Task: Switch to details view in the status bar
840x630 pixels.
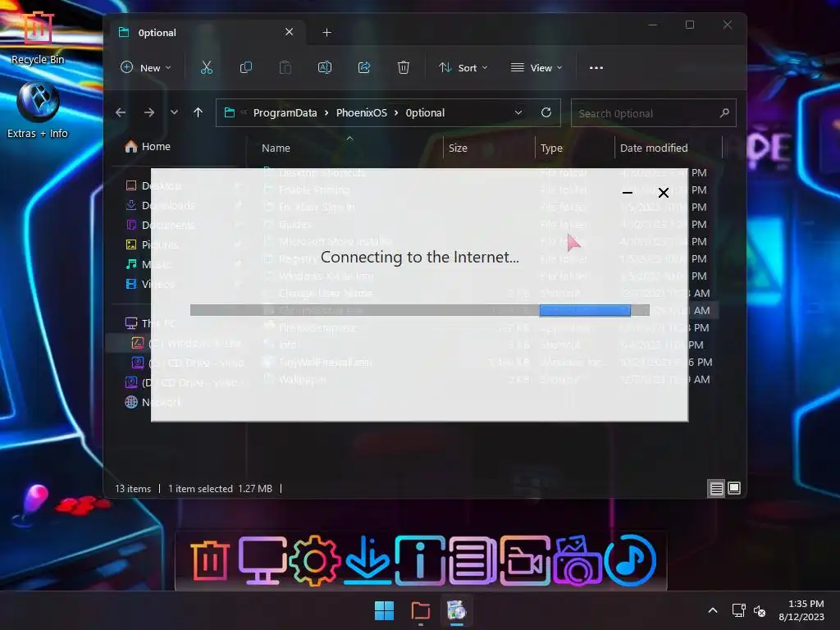Action: pos(716,489)
